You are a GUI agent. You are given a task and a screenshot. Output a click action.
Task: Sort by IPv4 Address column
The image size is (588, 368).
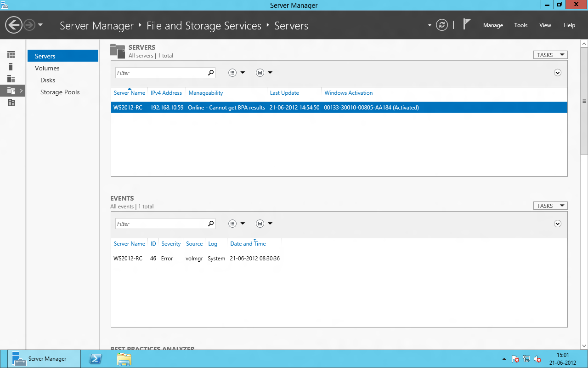coord(166,93)
